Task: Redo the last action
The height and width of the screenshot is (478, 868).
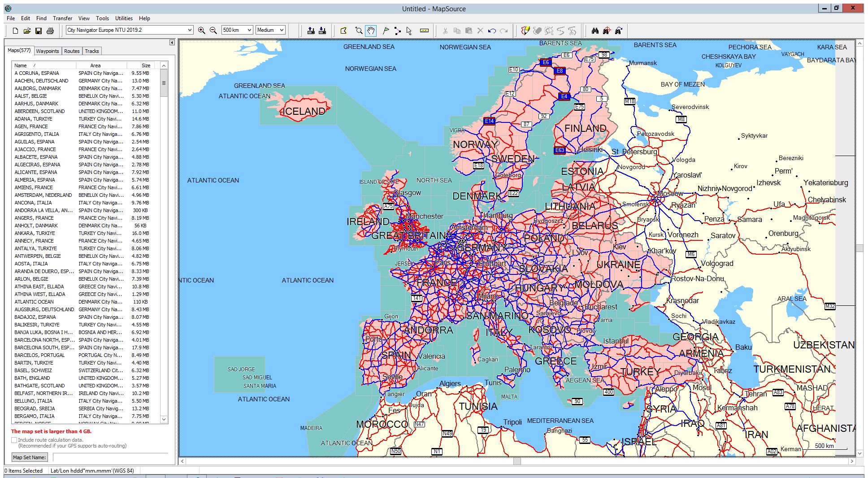Action: 504,30
